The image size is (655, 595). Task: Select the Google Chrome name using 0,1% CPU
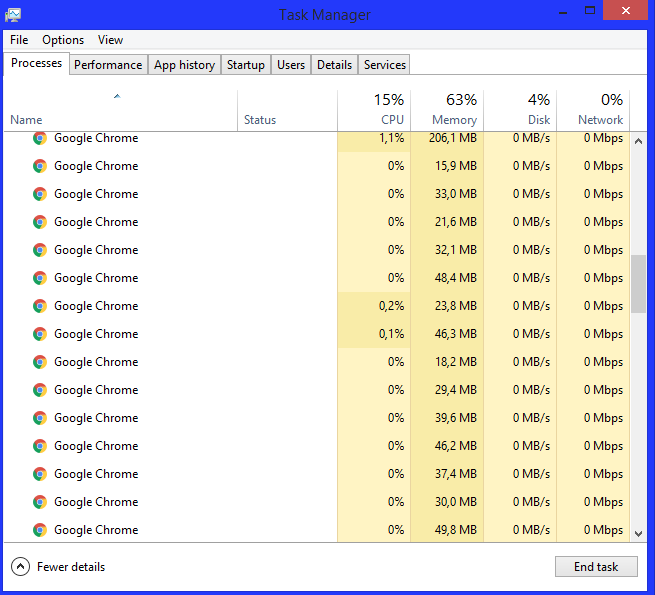point(96,334)
